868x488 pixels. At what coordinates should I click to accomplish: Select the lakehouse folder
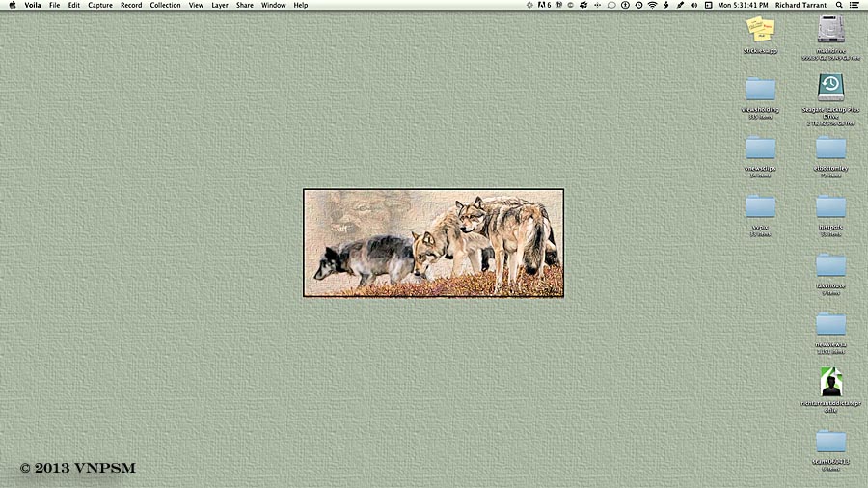[830, 264]
